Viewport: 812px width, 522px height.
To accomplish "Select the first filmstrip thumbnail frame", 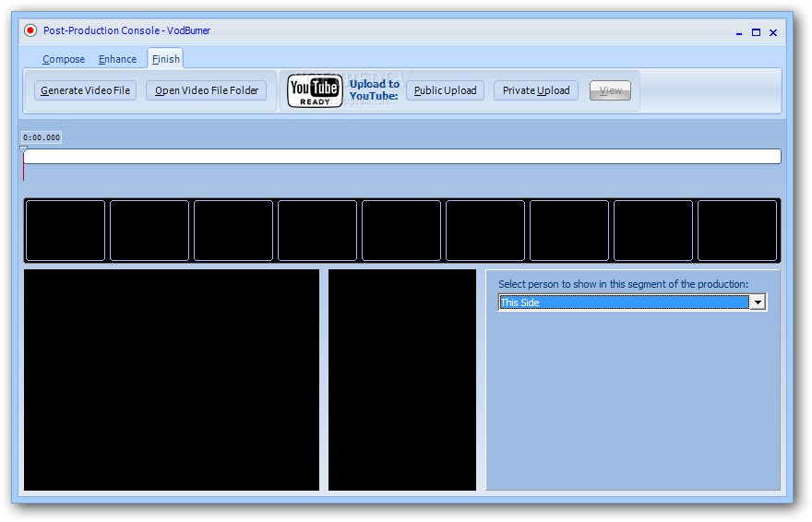I will (x=66, y=231).
